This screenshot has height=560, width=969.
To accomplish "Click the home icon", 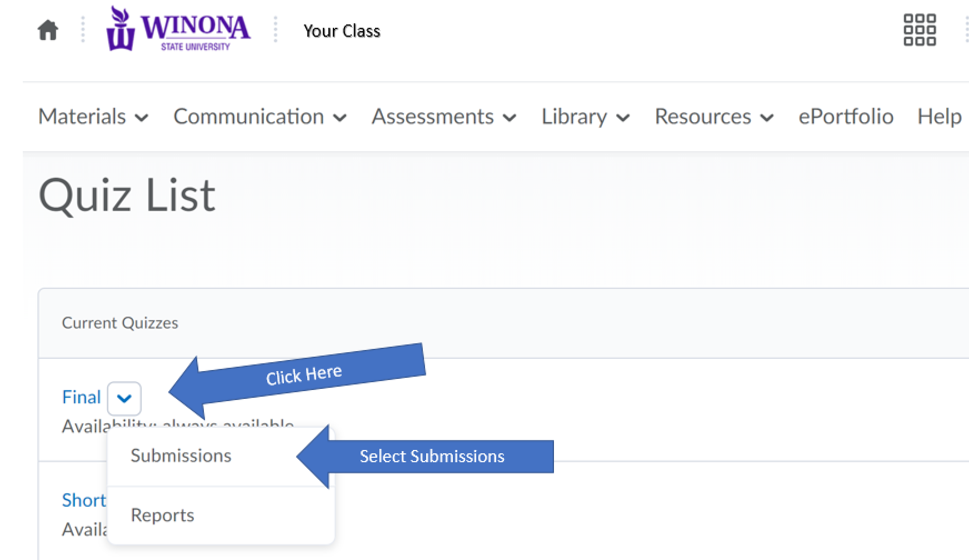I will (48, 31).
